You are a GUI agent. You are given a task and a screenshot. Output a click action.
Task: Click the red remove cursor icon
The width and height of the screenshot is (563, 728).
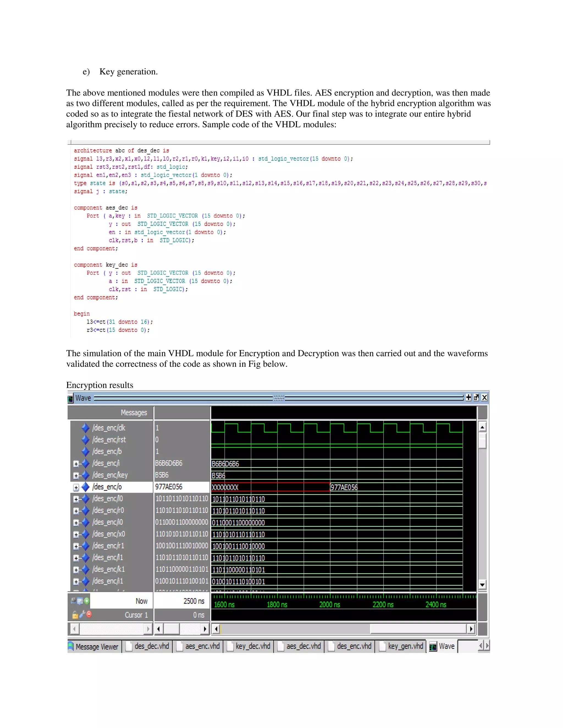(x=89, y=614)
